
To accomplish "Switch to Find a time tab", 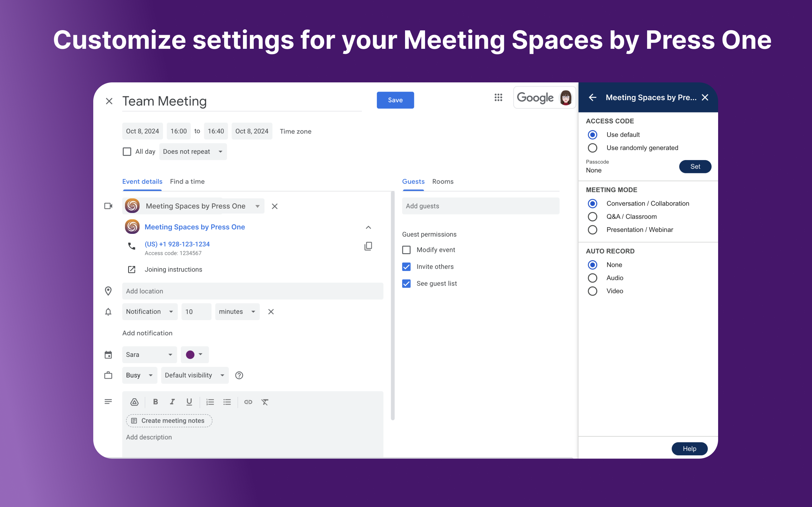I will (187, 181).
